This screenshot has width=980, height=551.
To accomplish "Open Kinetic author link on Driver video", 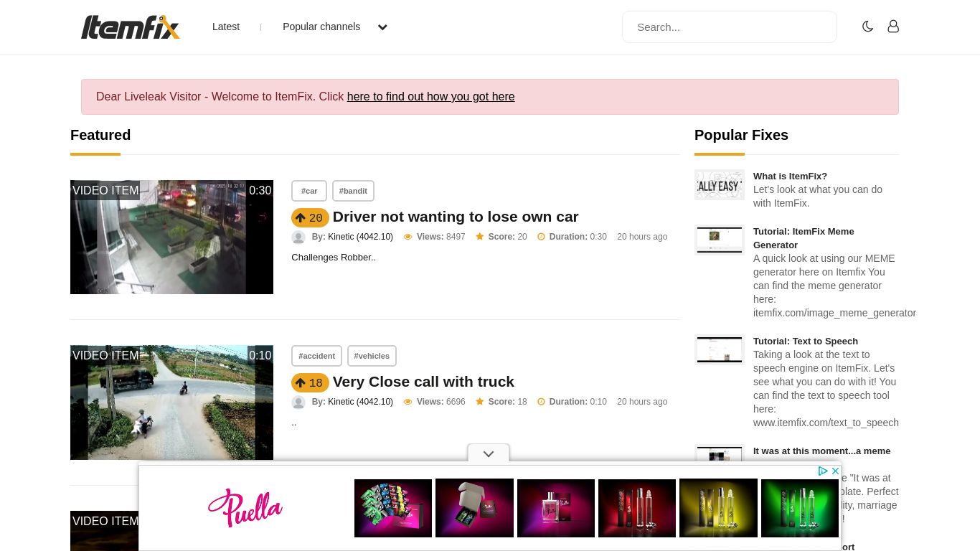I will (360, 237).
